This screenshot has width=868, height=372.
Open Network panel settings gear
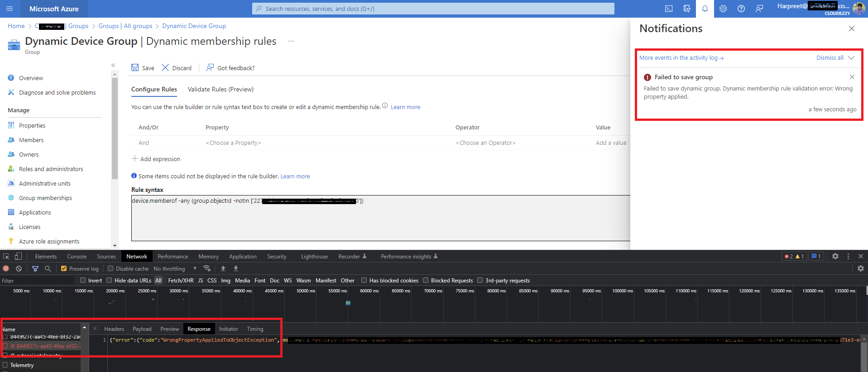coord(861,268)
